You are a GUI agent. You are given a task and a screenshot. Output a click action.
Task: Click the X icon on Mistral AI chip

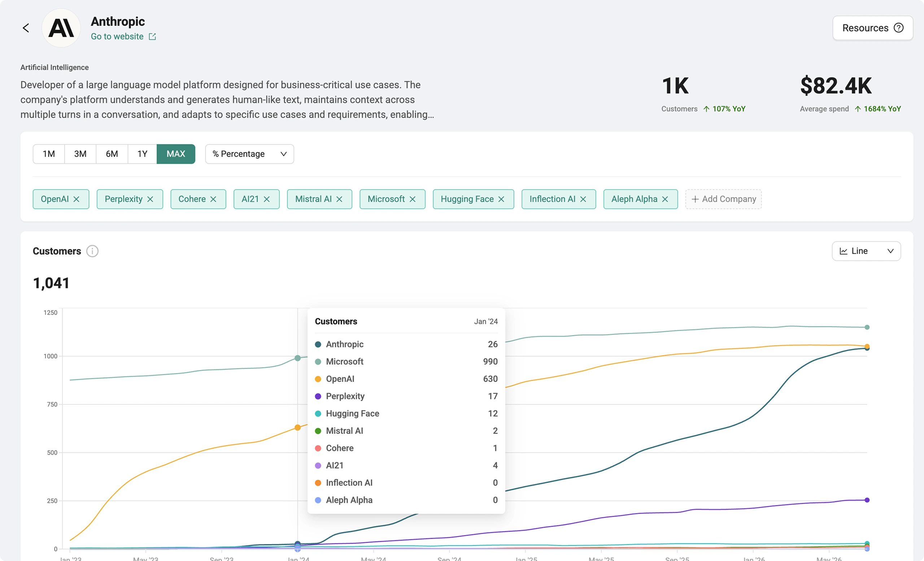click(x=339, y=199)
